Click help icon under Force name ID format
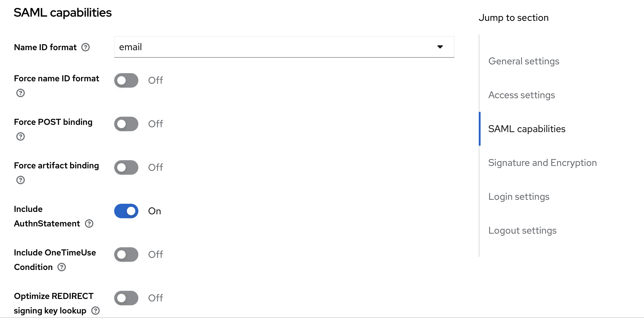This screenshot has height=318, width=644. [21, 93]
